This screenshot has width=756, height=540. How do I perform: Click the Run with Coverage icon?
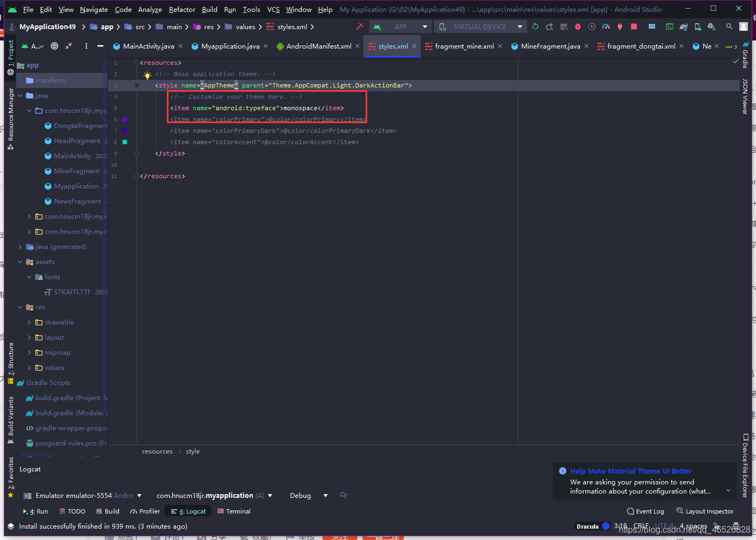tap(592, 26)
